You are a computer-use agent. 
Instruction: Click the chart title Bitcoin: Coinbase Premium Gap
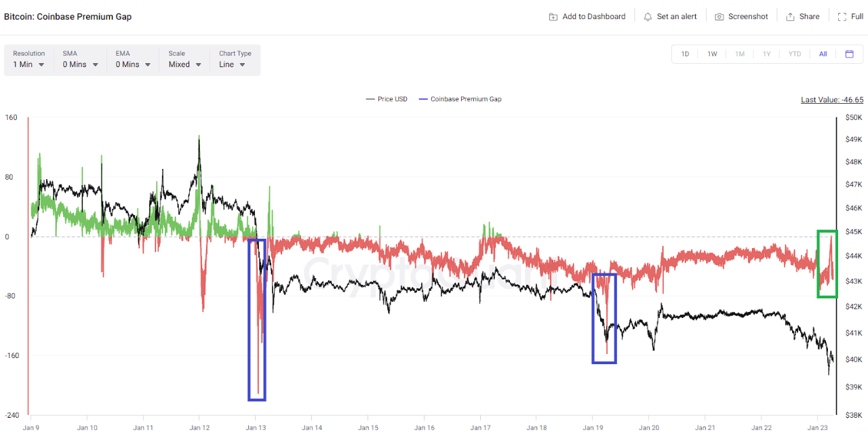[x=68, y=17]
